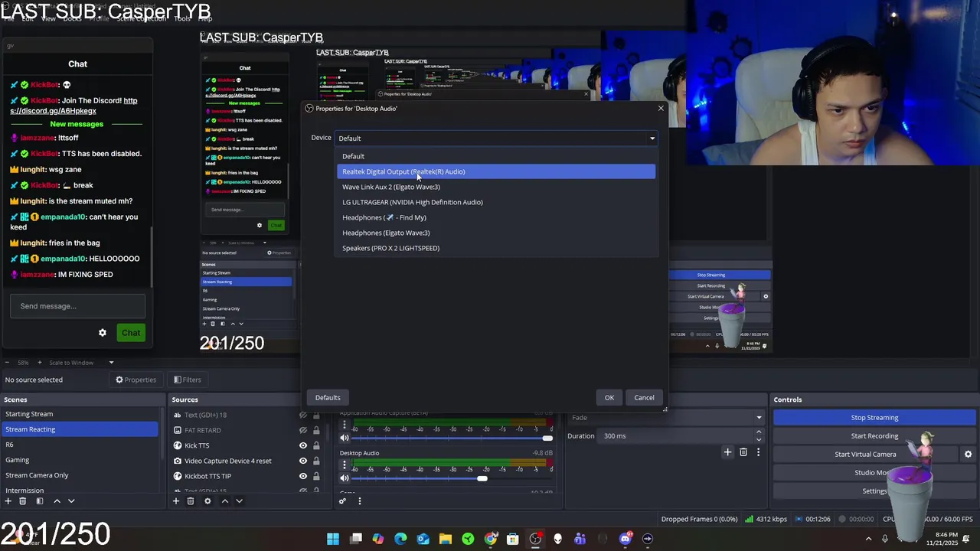980x551 pixels.
Task: Open Google Chrome from taskbar
Action: pyautogui.click(x=491, y=539)
